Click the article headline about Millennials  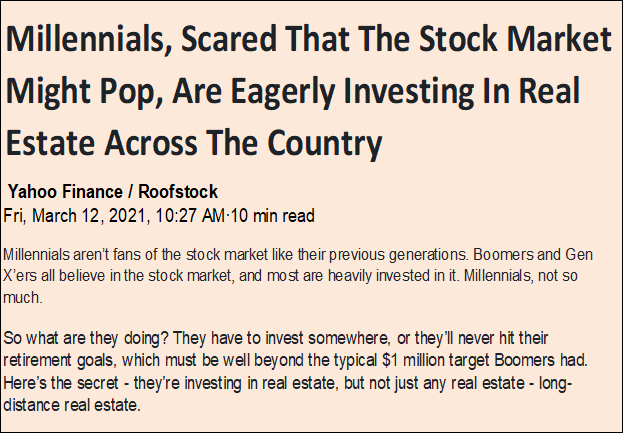pos(308,91)
